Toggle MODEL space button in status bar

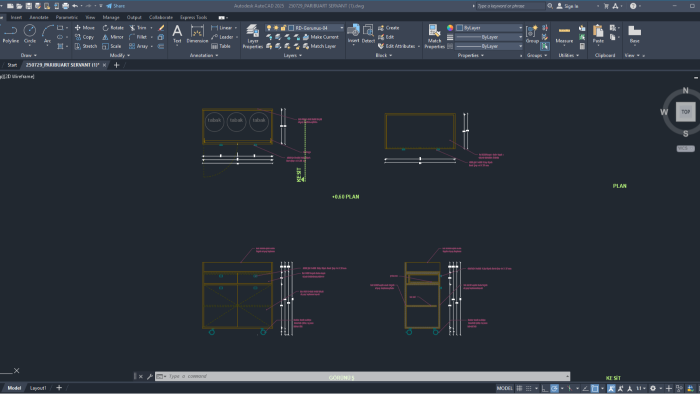[x=504, y=388]
